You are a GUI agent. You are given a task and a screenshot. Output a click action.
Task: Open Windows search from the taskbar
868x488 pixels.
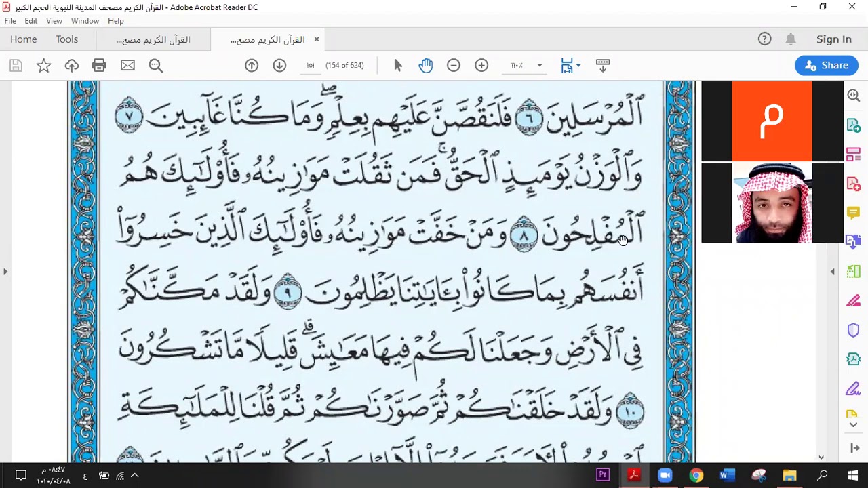point(822,475)
